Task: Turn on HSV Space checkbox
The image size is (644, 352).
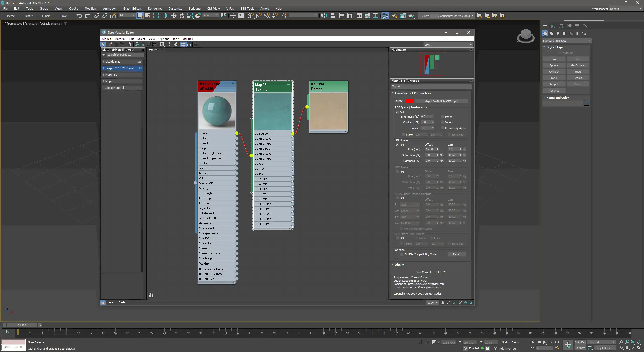Action: pos(397,172)
